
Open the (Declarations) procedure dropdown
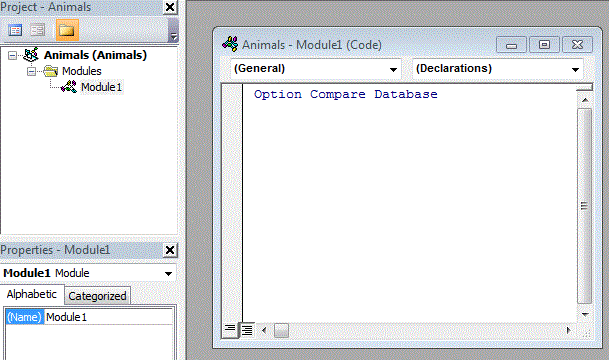tap(575, 70)
